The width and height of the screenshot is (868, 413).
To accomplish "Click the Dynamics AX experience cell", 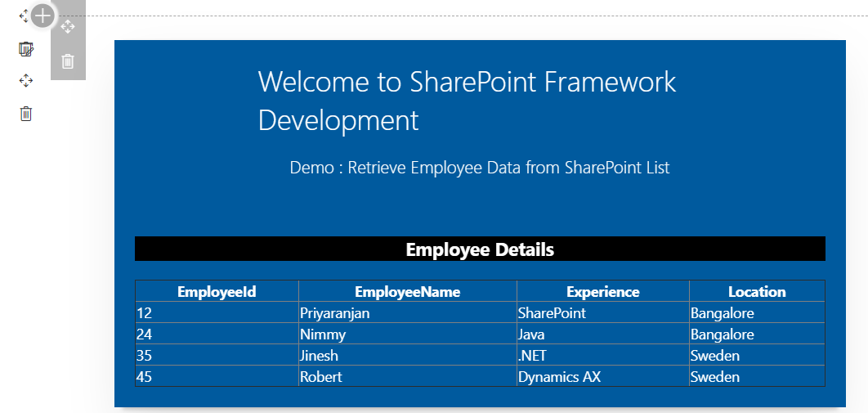I will tap(603, 376).
